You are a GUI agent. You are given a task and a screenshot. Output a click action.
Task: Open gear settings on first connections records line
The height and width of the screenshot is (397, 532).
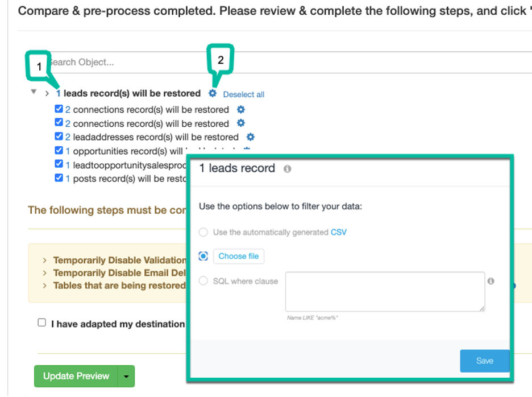pyautogui.click(x=241, y=109)
